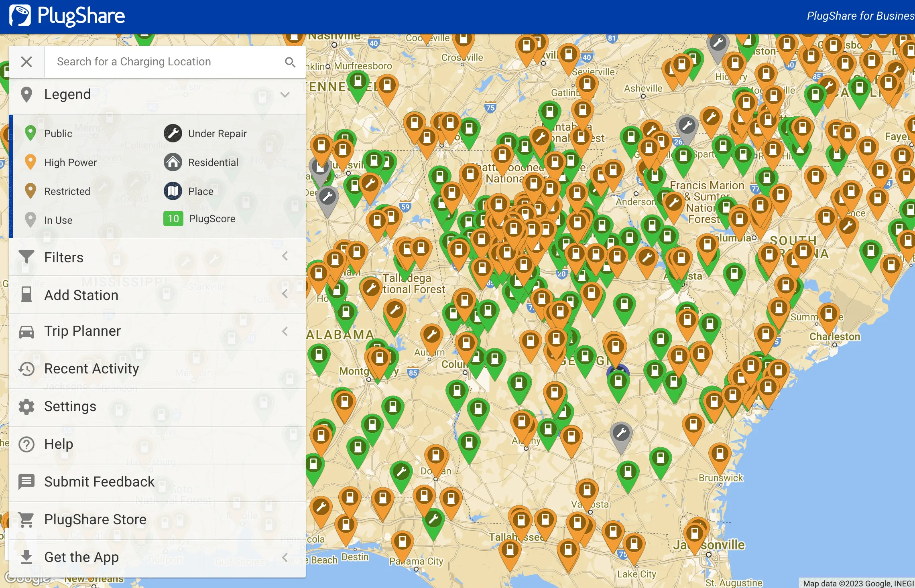
Task: Click the Legend section header label
Action: click(x=67, y=94)
